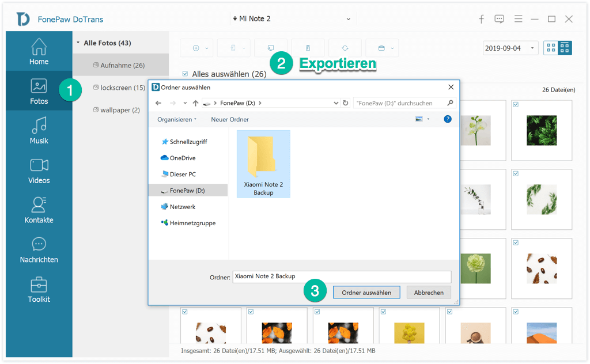
Task: Switch to the plain grid view icon
Action: pyautogui.click(x=551, y=48)
